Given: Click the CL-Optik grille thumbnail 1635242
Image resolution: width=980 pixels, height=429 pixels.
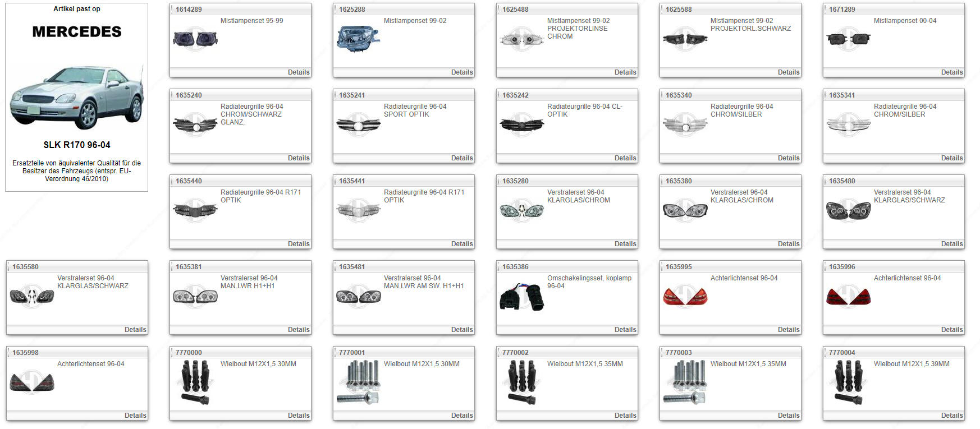Looking at the screenshot, I should click(x=521, y=125).
